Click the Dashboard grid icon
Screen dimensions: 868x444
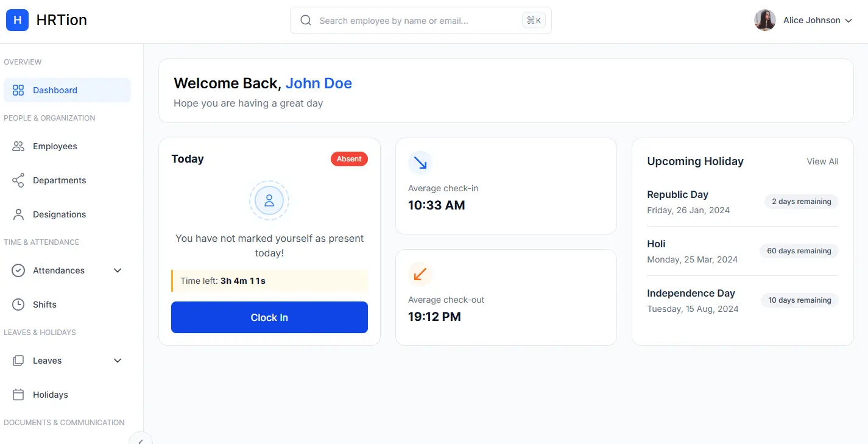(x=18, y=90)
